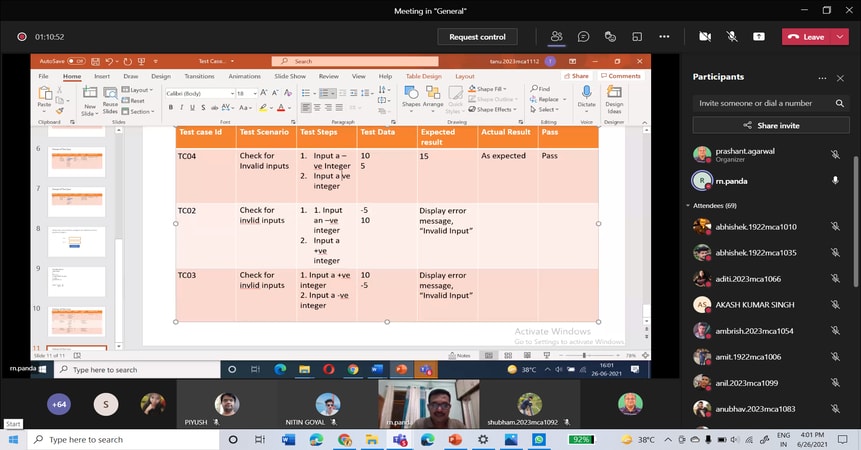Open the Slide Show ribbon tab
This screenshot has height=450, width=861.
(290, 76)
